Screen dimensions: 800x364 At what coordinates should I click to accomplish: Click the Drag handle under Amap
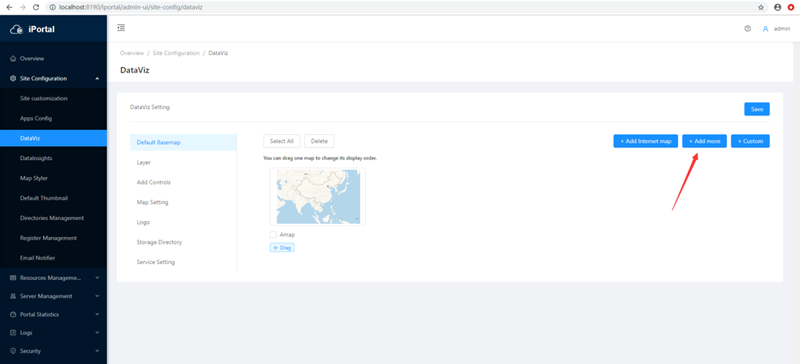pyautogui.click(x=282, y=248)
